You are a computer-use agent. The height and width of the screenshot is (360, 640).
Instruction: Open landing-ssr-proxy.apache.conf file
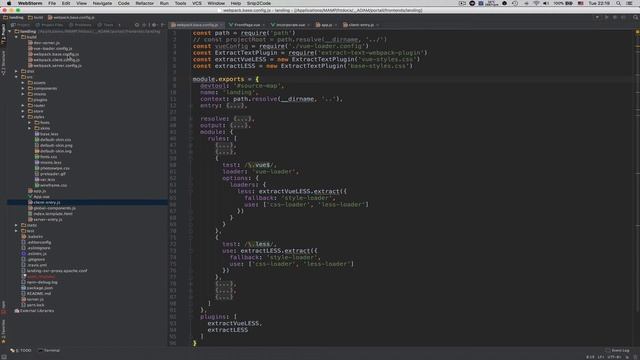[x=54, y=271]
